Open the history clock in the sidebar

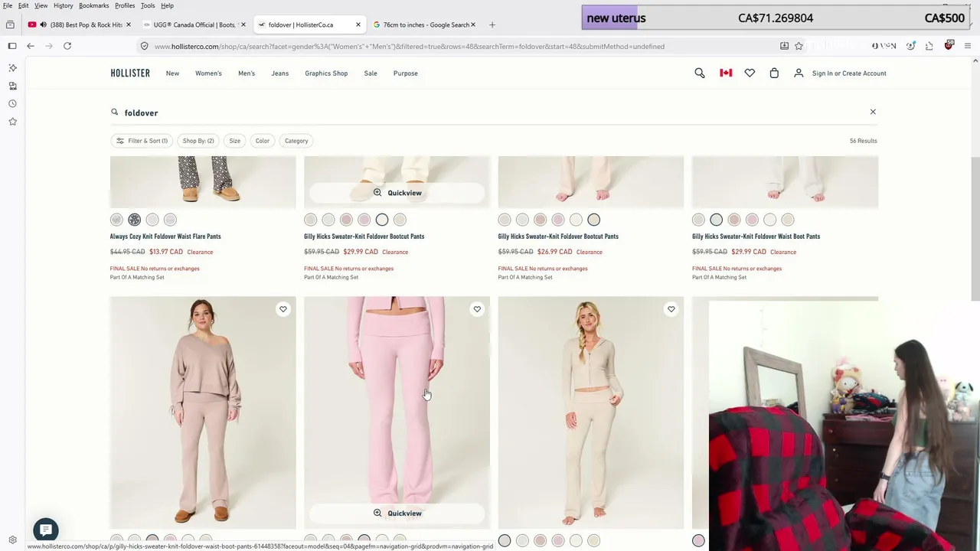tap(12, 103)
